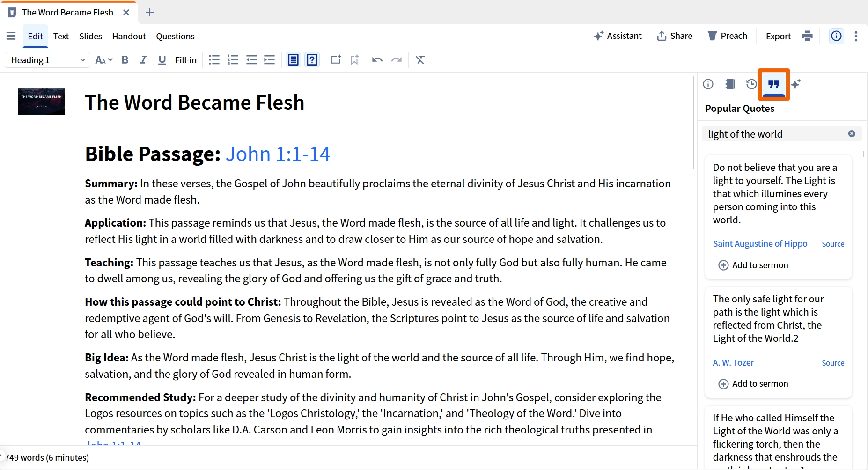The image size is (868, 470).
Task: Toggle the info panel button in the header
Action: coord(837,36)
